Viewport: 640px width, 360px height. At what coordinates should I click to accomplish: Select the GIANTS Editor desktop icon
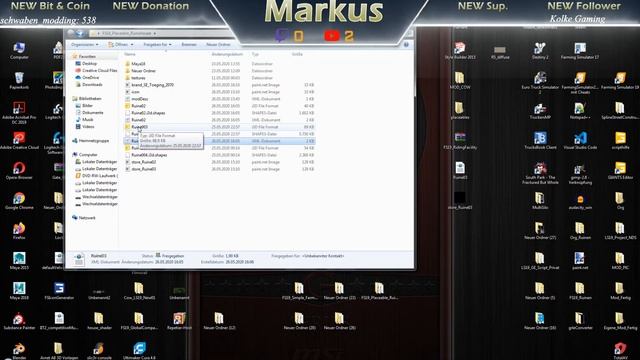click(620, 170)
